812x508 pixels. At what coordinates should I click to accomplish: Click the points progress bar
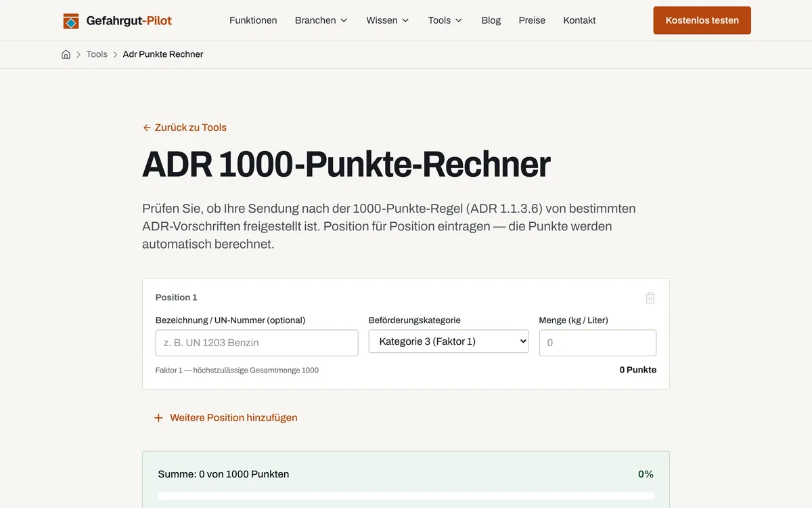(406, 496)
